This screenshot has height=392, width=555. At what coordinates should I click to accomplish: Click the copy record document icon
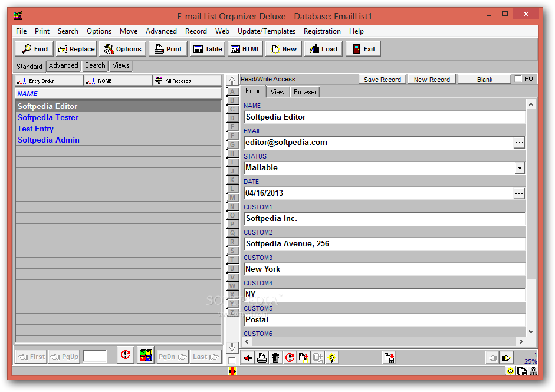[x=304, y=358]
